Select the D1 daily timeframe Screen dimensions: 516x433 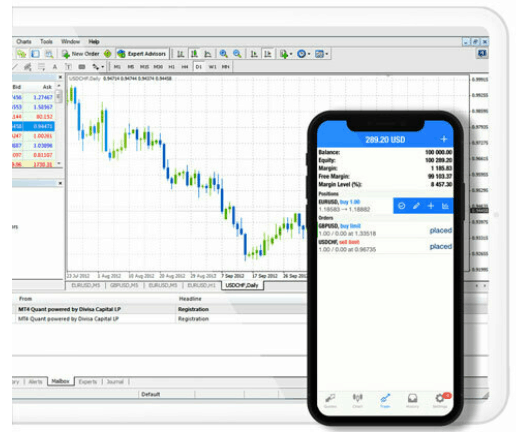[x=199, y=67]
